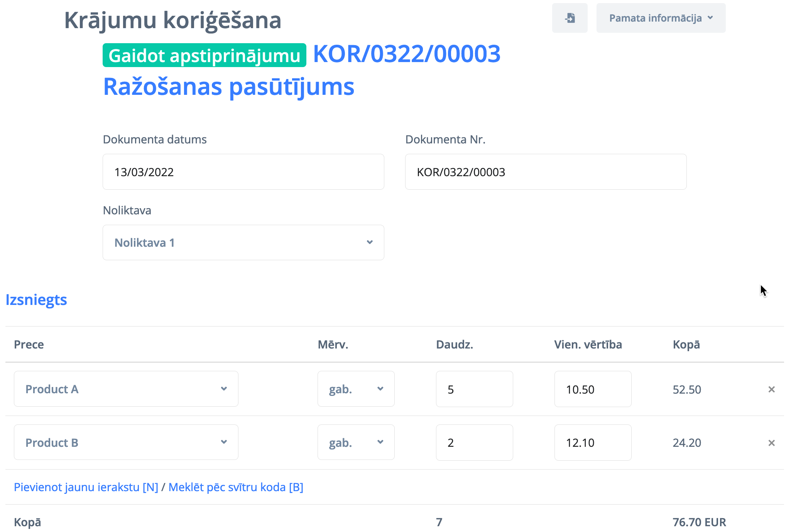Remove the Product A row
The image size is (791, 532).
coord(771,389)
